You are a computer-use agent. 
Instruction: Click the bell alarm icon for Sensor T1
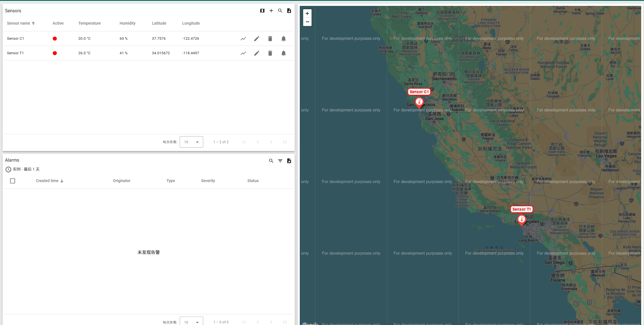point(284,53)
